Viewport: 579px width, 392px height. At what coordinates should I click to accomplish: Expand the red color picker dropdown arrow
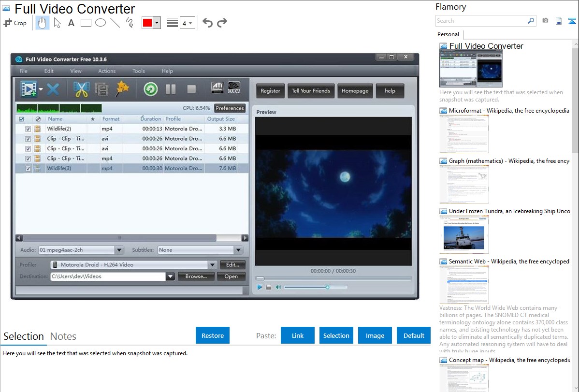[157, 23]
